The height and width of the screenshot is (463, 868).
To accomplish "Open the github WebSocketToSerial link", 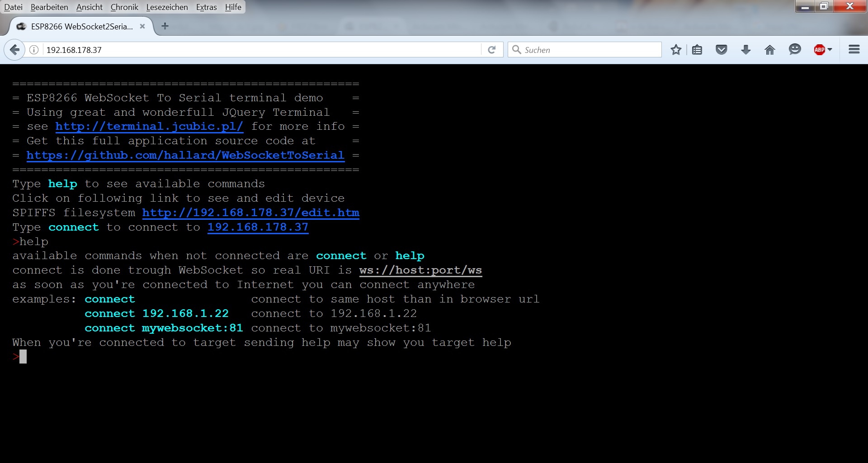I will [x=185, y=156].
